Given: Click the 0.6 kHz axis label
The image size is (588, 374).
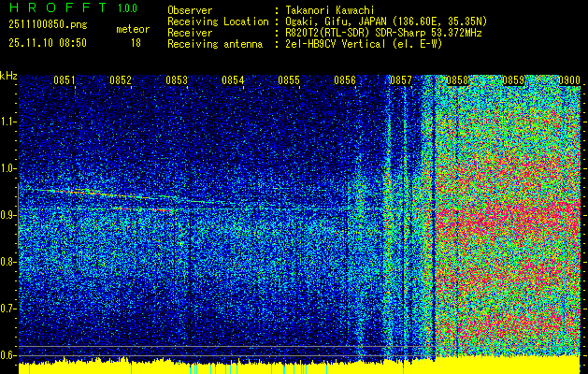Looking at the screenshot, I should click(x=8, y=355).
